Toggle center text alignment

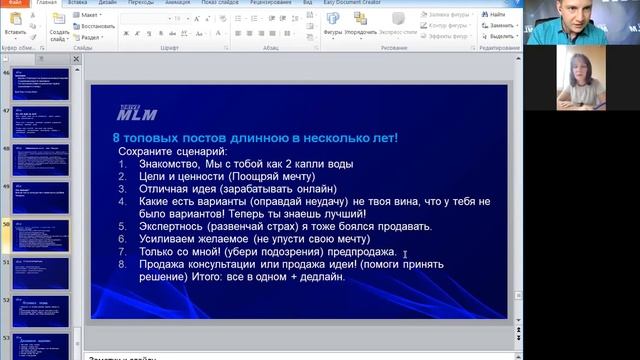[x=249, y=33]
